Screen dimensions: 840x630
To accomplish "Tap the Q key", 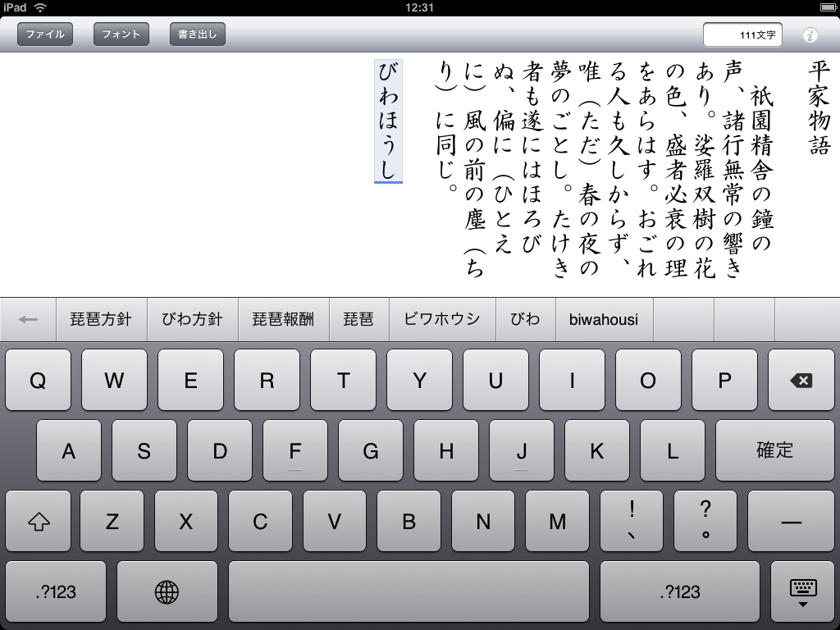I will coord(38,381).
